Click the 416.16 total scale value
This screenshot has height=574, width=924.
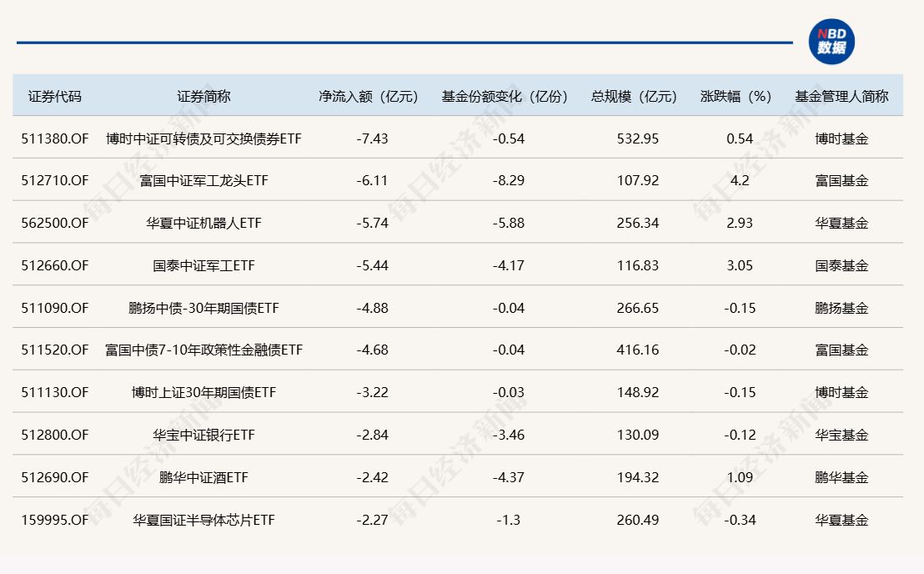(x=638, y=350)
